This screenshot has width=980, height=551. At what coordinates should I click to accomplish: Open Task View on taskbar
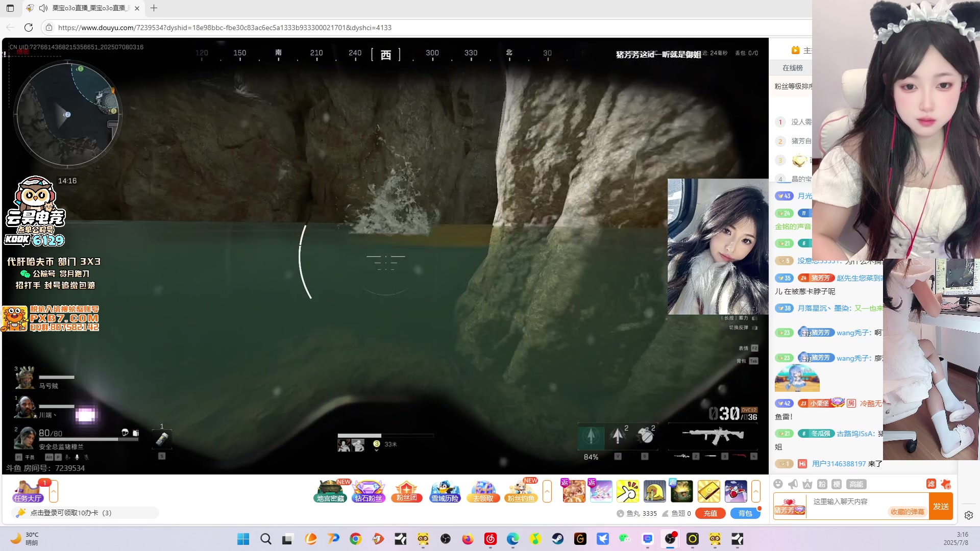coord(288,539)
